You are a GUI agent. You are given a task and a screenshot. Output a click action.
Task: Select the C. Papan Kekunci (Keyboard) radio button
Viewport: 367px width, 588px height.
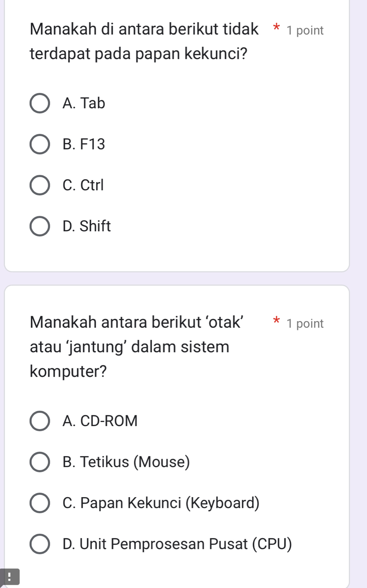click(x=40, y=503)
